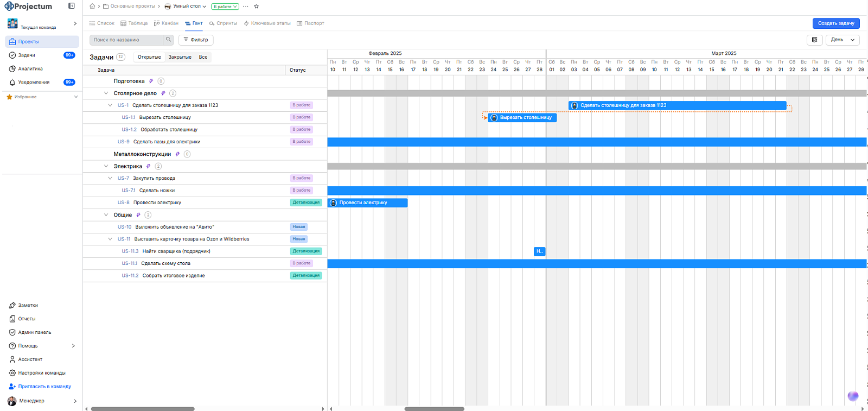The image size is (868, 411).
Task: Show Закрытые tasks filter
Action: (180, 57)
